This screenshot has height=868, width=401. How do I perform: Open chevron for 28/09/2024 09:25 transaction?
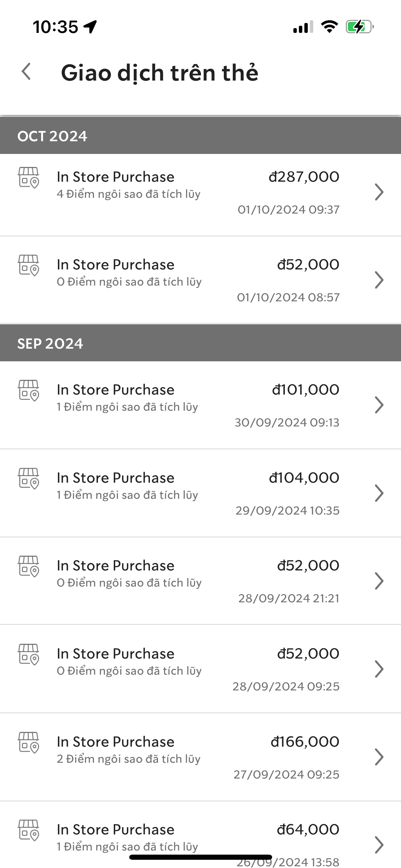[379, 669]
